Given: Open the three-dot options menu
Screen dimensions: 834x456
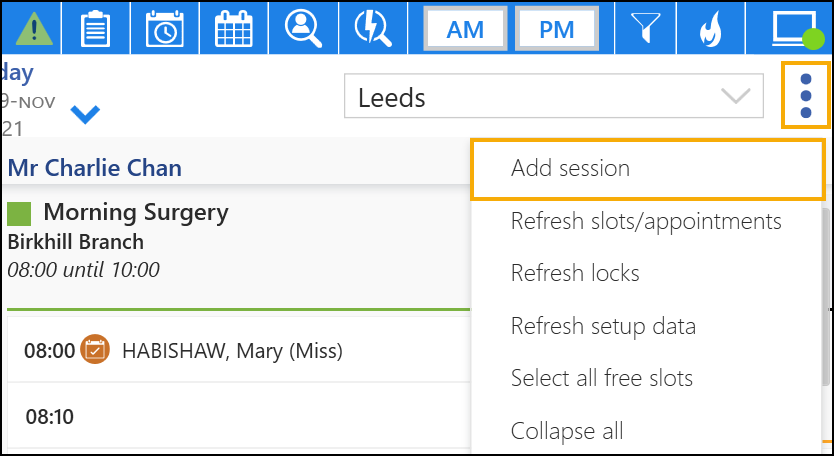Looking at the screenshot, I should click(x=806, y=95).
